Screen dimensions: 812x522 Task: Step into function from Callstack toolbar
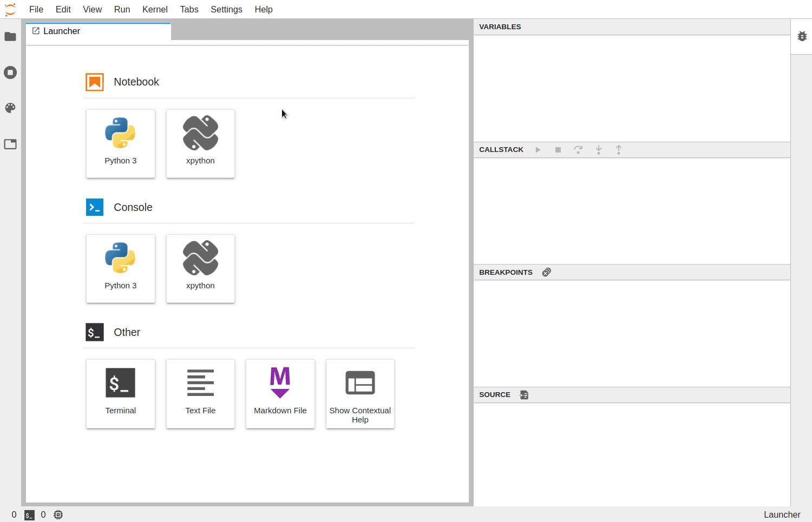[599, 150]
